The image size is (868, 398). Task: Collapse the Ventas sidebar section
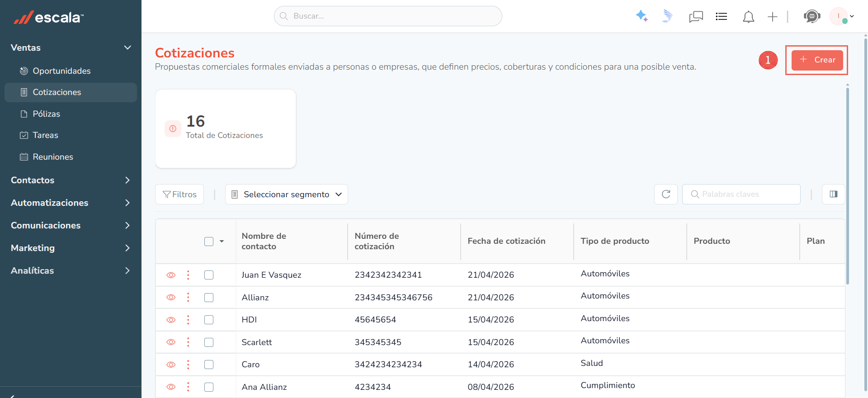tap(71, 47)
